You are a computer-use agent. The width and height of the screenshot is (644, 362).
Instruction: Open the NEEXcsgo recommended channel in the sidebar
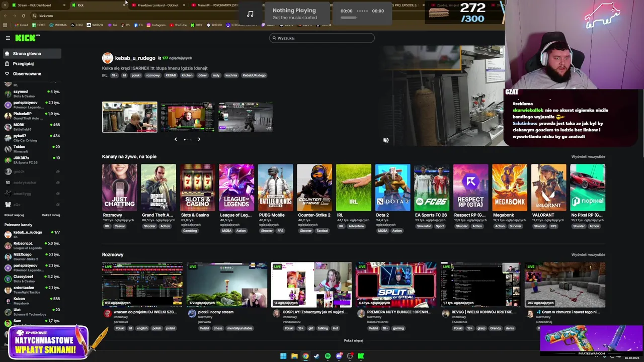coord(31,256)
